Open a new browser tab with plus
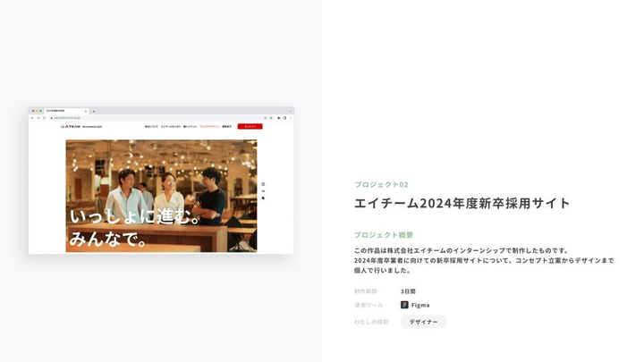Screen dimensions: 644x362 (x=94, y=111)
